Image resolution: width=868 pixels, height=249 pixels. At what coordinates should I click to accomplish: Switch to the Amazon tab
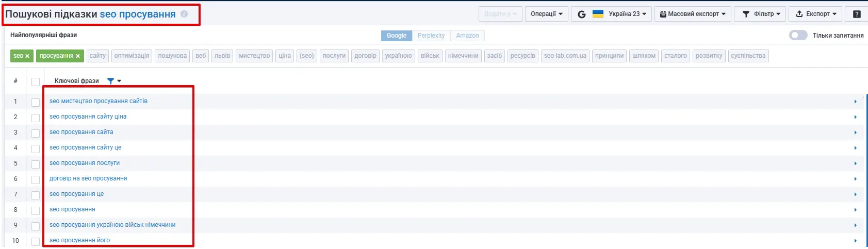467,36
